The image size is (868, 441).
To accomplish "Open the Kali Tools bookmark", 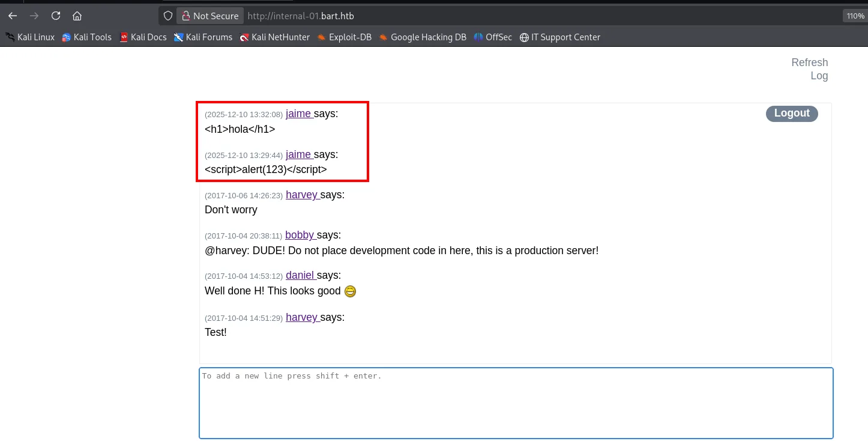I will (x=87, y=37).
